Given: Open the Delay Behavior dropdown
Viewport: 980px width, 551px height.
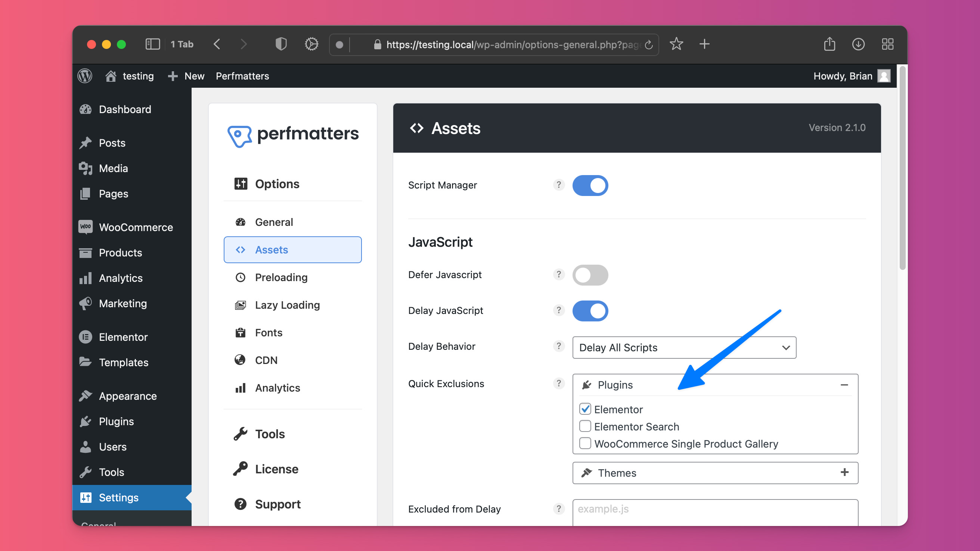Looking at the screenshot, I should [683, 348].
